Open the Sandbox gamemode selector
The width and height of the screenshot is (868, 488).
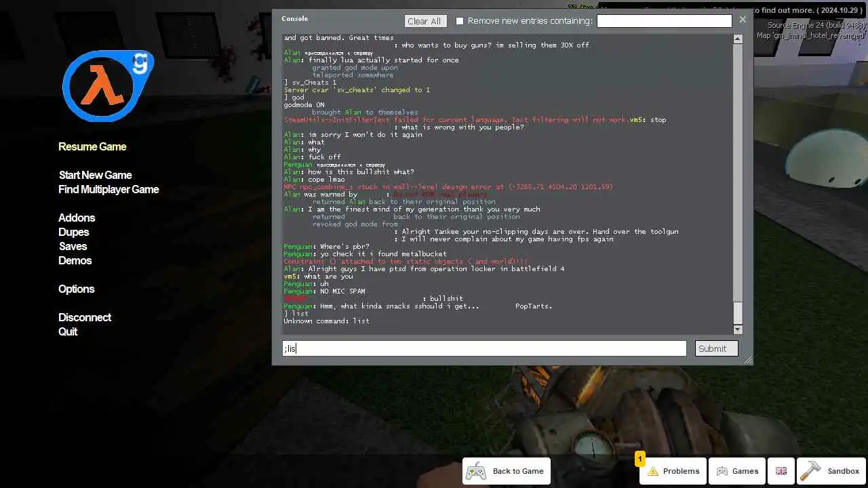coord(832,471)
